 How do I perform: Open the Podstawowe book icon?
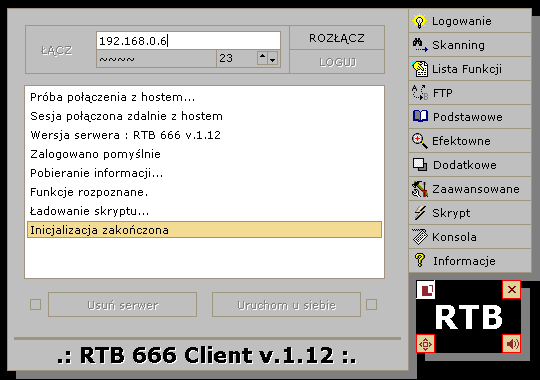click(420, 116)
